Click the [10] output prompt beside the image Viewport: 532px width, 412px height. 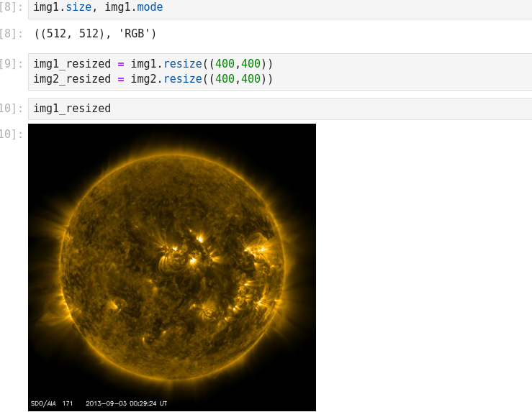pos(12,134)
